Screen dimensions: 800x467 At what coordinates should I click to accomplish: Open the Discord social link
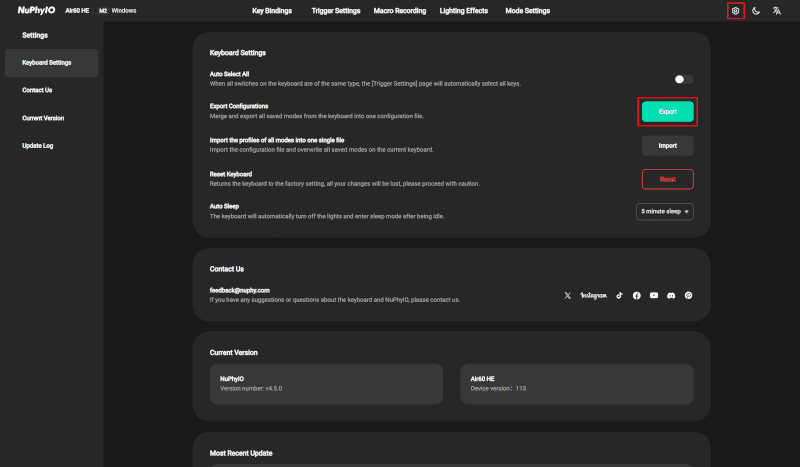pyautogui.click(x=671, y=296)
